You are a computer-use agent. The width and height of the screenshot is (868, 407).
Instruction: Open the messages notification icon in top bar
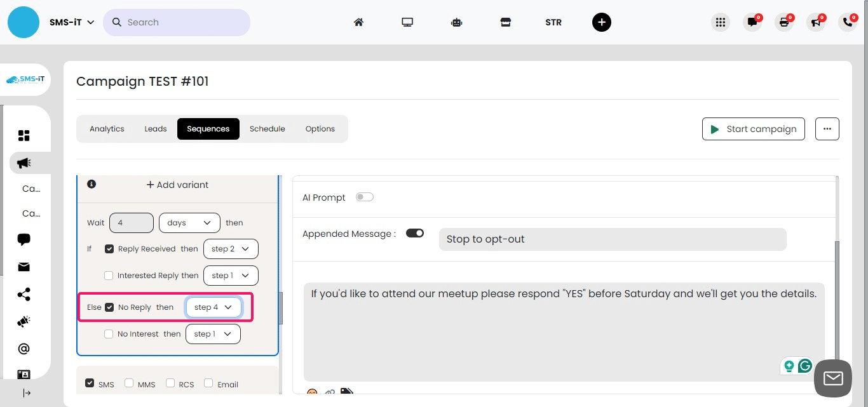[x=752, y=22]
